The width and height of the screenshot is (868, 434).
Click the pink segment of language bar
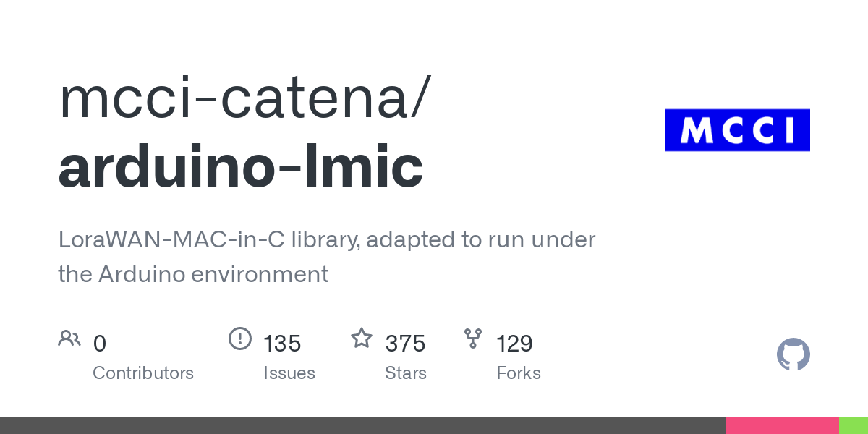tap(782, 425)
